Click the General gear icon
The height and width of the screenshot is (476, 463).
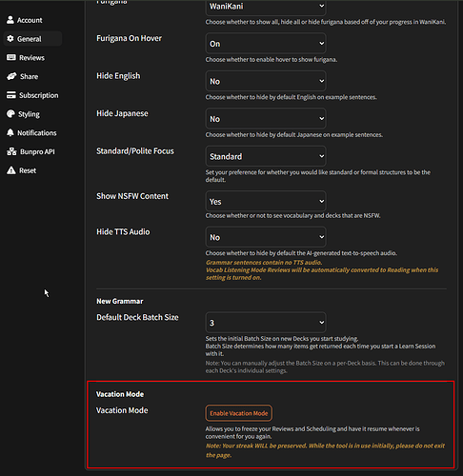(10, 39)
